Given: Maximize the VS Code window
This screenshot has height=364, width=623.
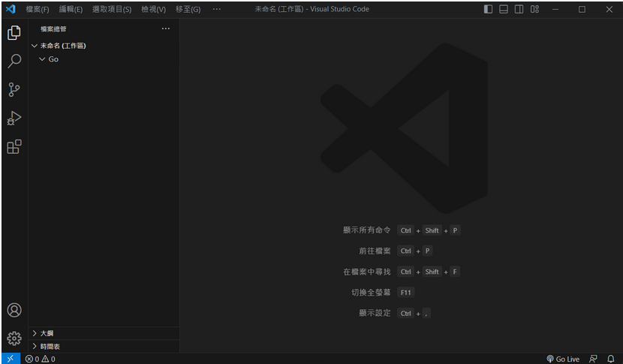Looking at the screenshot, I should click(x=582, y=9).
